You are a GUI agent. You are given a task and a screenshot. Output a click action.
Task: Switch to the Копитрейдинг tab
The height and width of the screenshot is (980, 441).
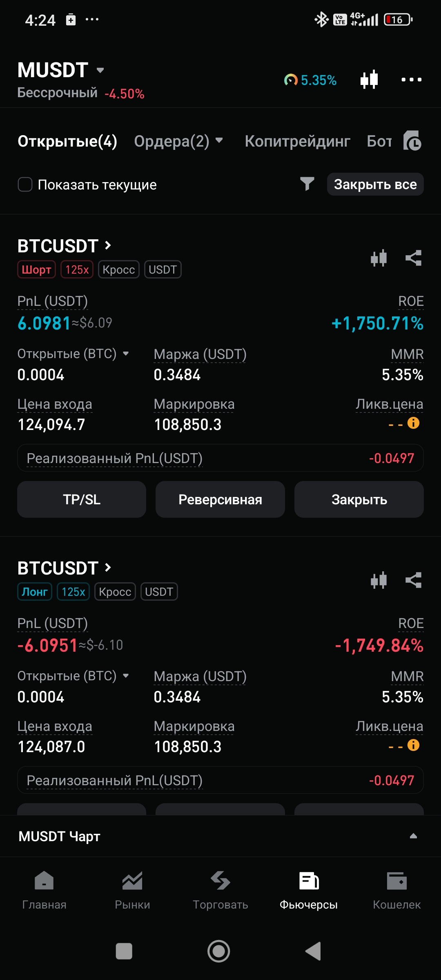(x=297, y=141)
